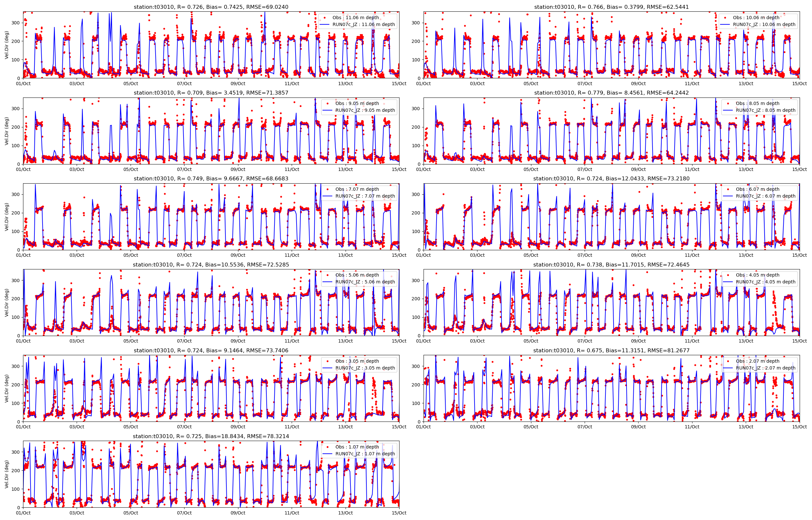Select legend text 'Obs : 3.05 m depth'

click(x=357, y=361)
